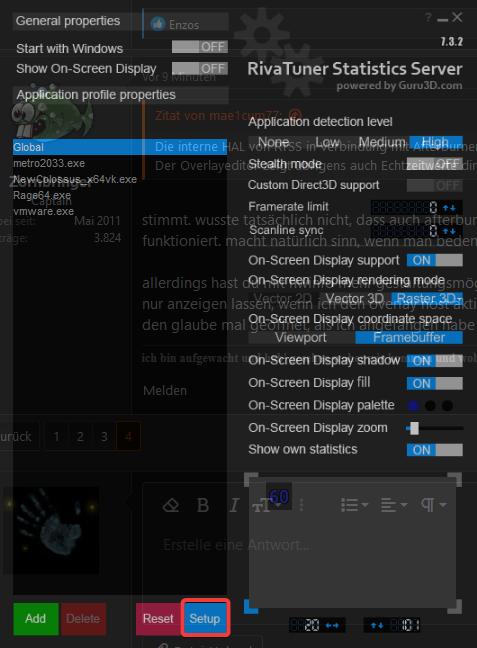Click the Delete profile button
477x648 pixels.
pyautogui.click(x=83, y=619)
